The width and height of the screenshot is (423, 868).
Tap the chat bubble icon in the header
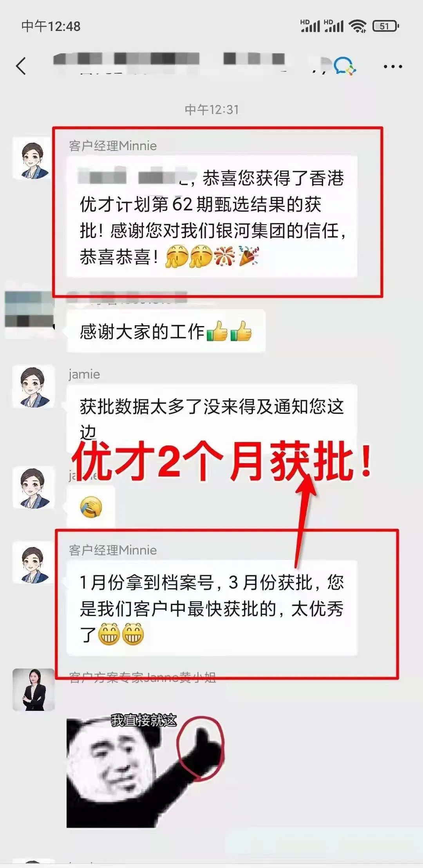pos(344,66)
